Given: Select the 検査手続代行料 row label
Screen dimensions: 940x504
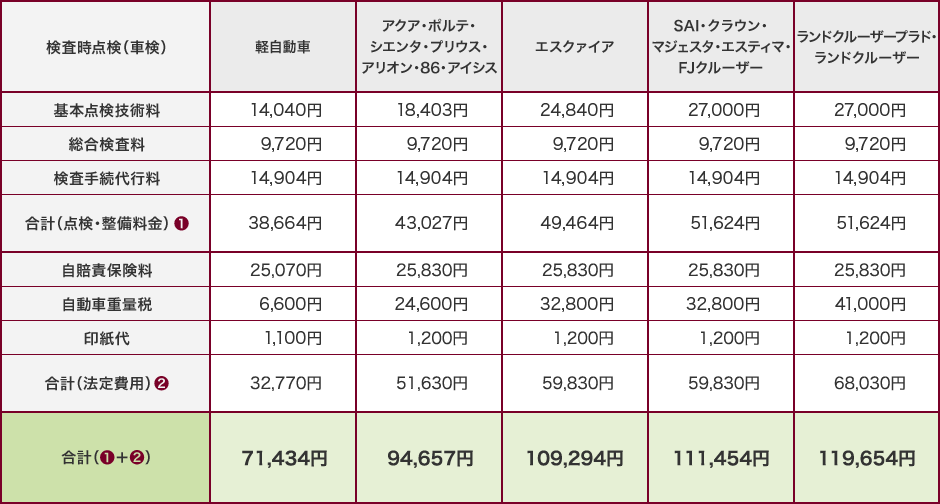Looking at the screenshot, I should [106, 178].
